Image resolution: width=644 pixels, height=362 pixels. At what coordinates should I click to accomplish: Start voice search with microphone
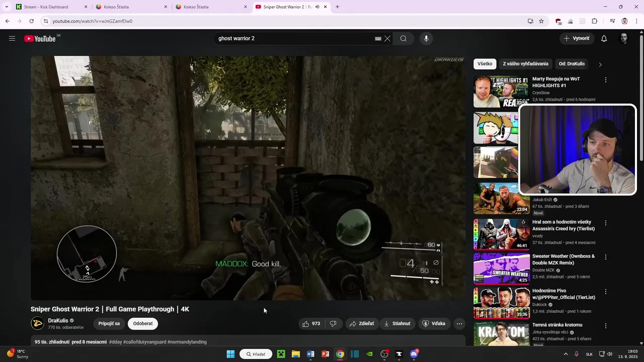pyautogui.click(x=426, y=39)
